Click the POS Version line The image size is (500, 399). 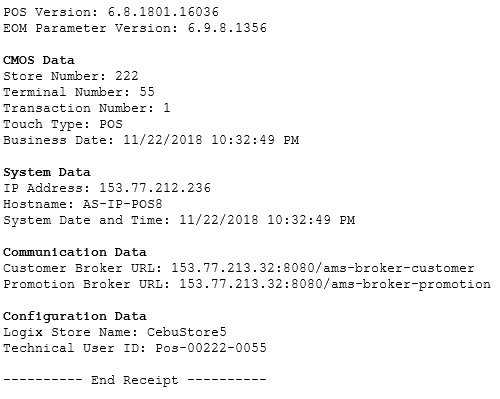point(111,12)
